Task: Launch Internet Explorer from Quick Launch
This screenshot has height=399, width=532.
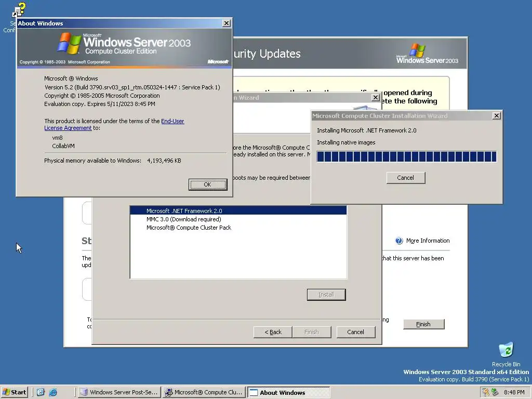Action: [53, 392]
